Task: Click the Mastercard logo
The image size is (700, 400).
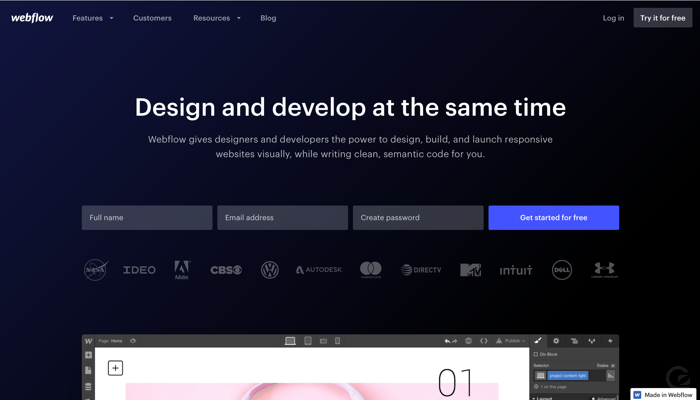Action: [x=371, y=270]
